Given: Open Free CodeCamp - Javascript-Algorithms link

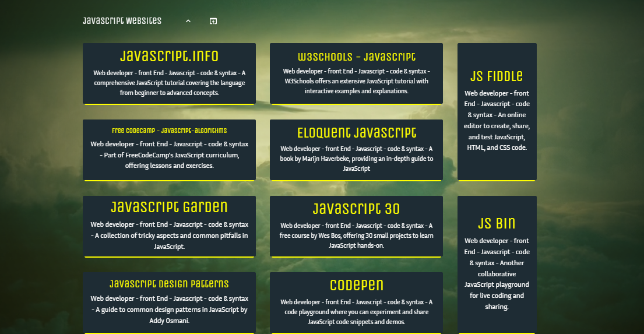Looking at the screenshot, I should tap(169, 131).
